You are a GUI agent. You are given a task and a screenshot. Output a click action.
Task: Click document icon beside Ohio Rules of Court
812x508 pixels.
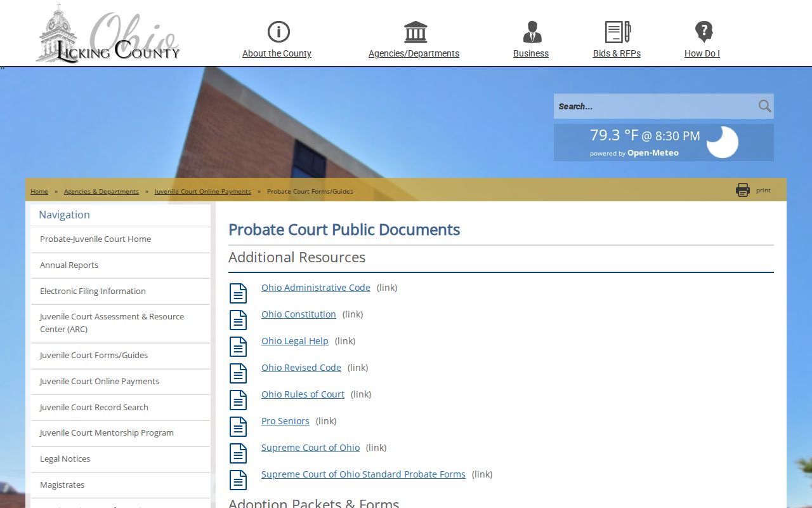click(238, 399)
